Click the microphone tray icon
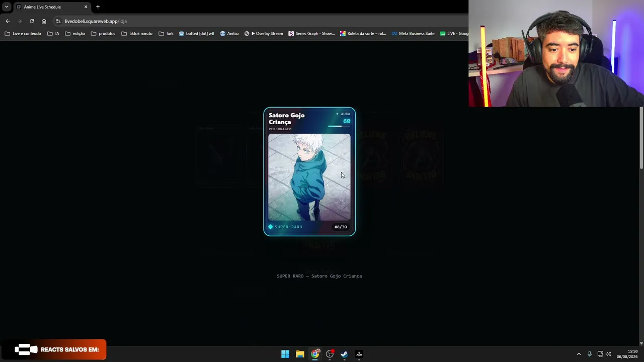 click(x=589, y=354)
